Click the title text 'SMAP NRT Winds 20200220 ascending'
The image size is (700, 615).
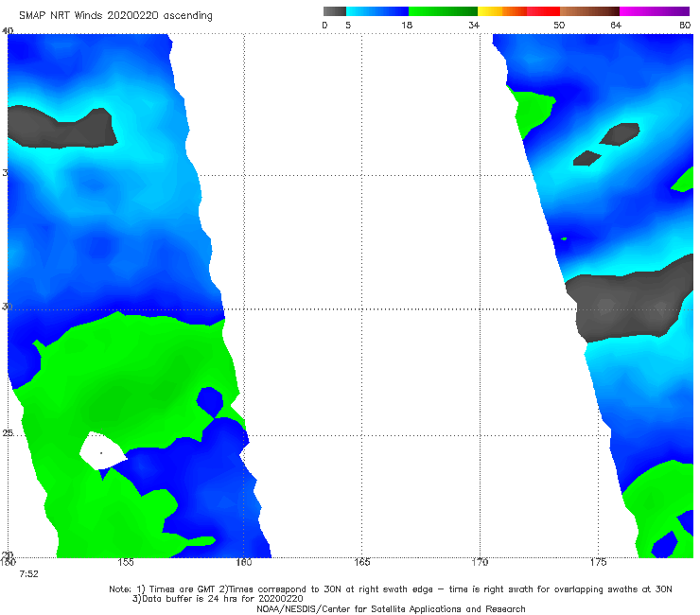coord(115,16)
